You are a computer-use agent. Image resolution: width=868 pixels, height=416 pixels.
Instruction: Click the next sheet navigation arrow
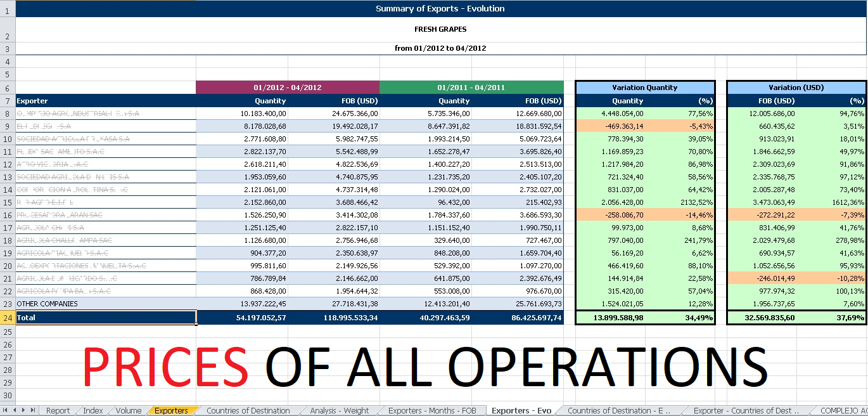pos(24,411)
